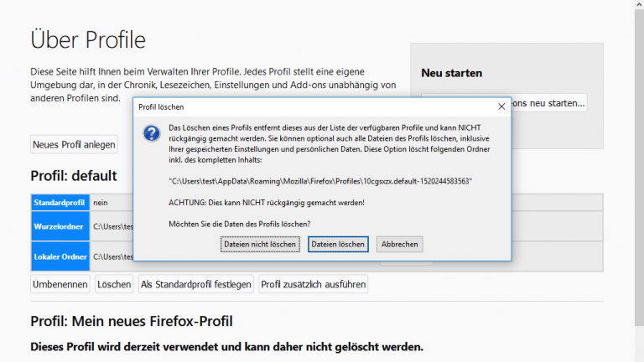Click the blue Standardprofil row header

click(x=60, y=203)
